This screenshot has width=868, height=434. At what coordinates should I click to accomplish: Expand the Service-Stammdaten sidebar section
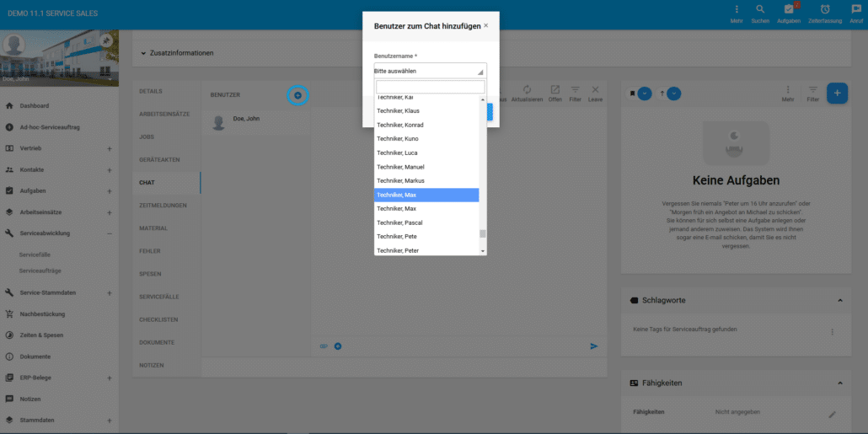click(x=109, y=292)
